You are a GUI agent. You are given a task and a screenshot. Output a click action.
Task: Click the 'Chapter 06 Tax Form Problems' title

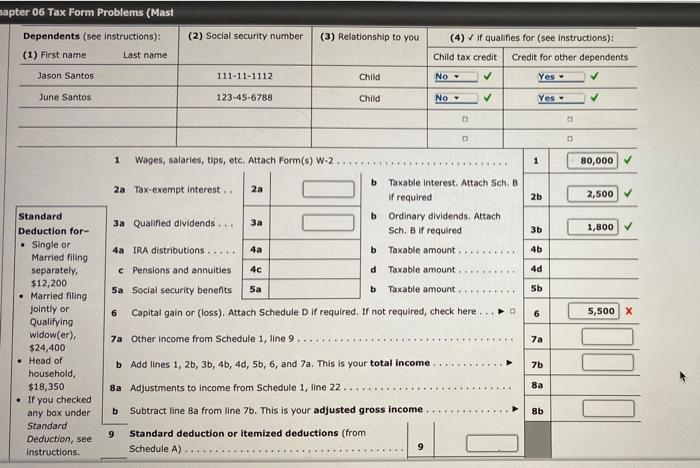(x=87, y=13)
